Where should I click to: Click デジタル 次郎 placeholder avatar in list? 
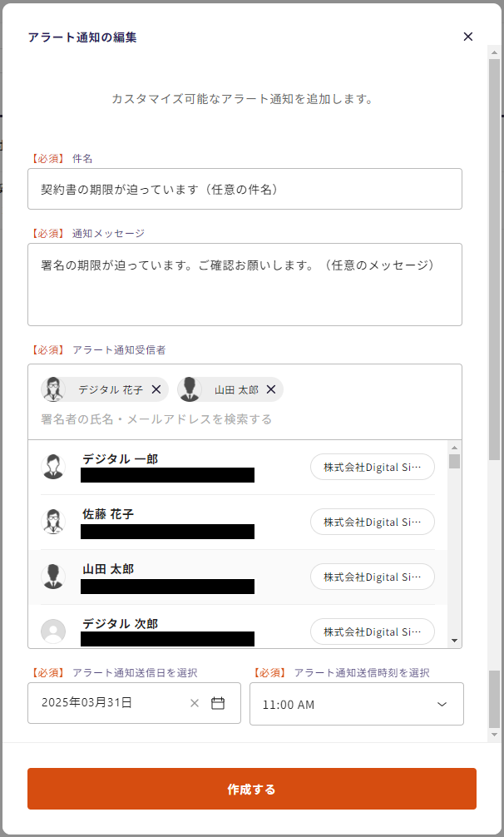coord(53,631)
